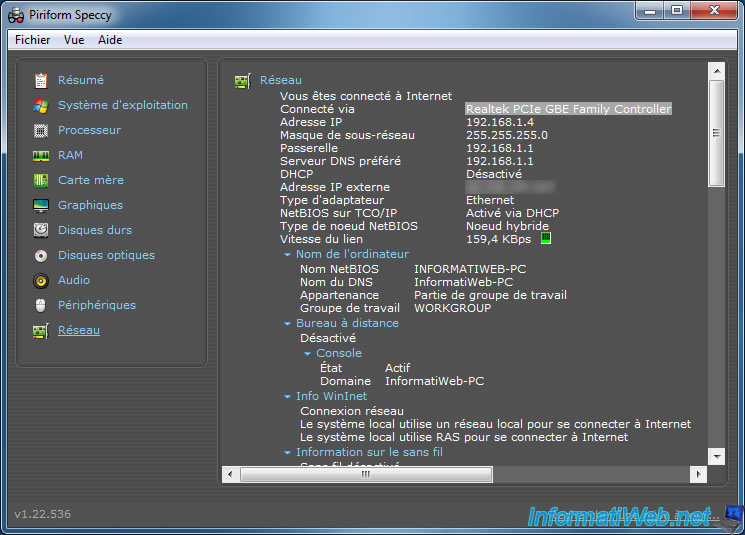Click the Résumé clipboard icon
This screenshot has height=535, width=745.
pos(41,80)
